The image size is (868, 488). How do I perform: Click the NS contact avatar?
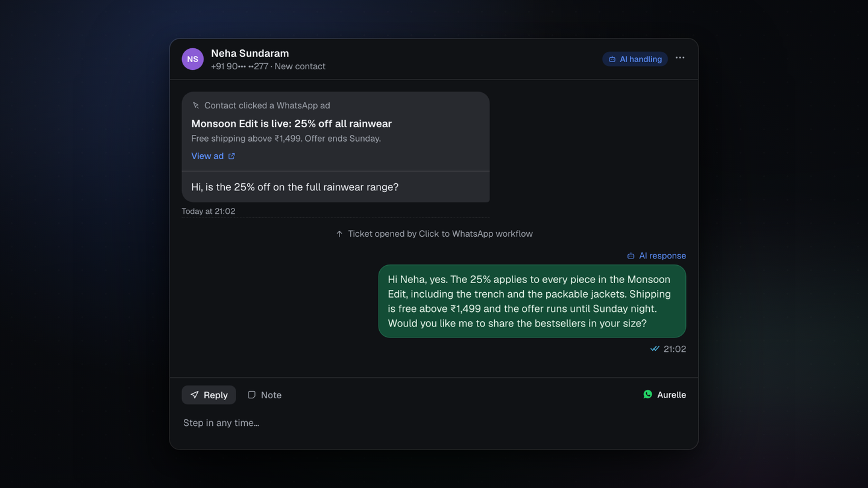coord(192,59)
